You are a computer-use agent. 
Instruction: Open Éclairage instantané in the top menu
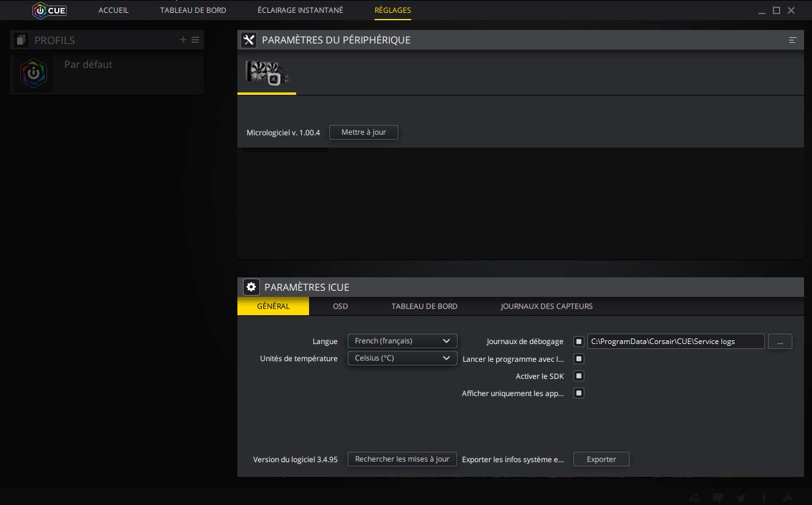(300, 10)
